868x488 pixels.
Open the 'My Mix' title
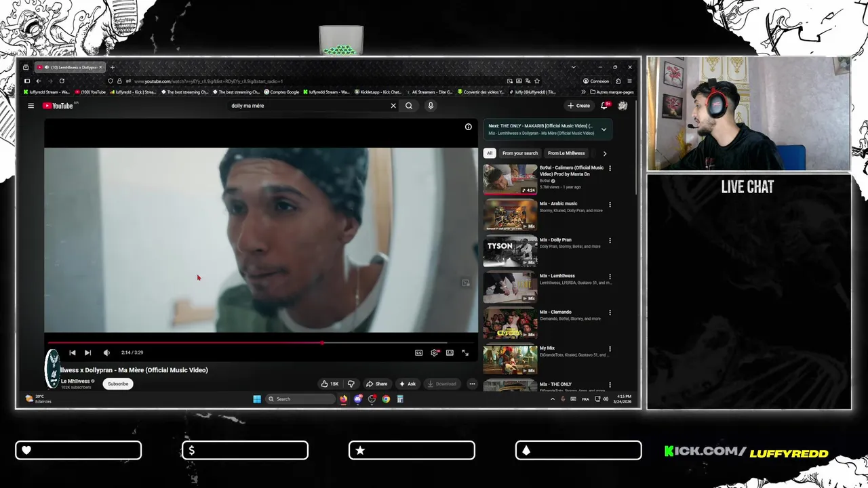[547, 348]
